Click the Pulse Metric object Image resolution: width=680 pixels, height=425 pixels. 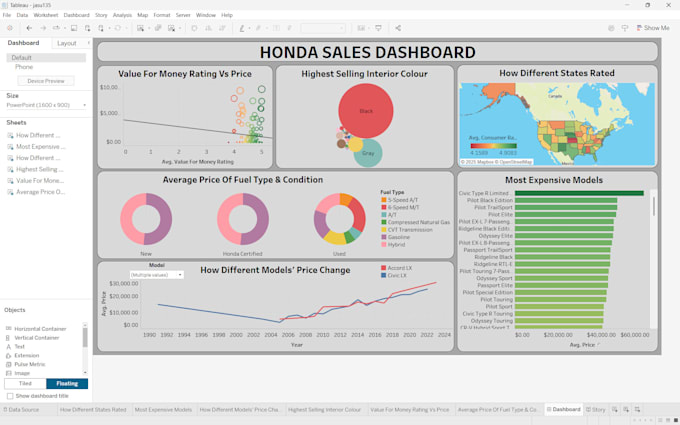point(25,364)
